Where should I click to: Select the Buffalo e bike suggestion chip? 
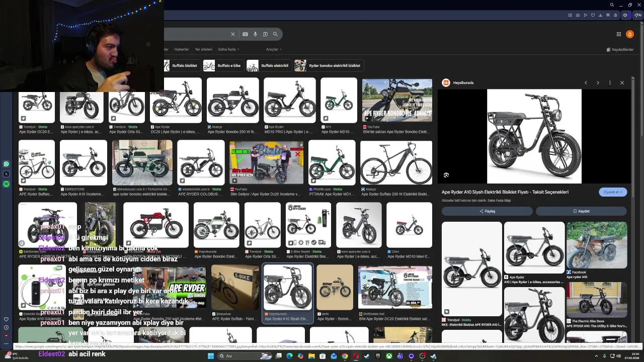pyautogui.click(x=223, y=65)
